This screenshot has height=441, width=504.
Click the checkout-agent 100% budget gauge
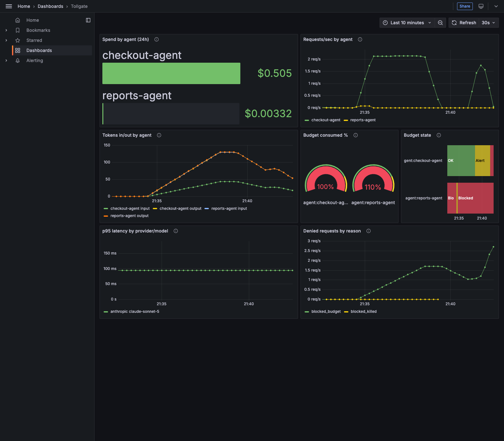tap(326, 179)
